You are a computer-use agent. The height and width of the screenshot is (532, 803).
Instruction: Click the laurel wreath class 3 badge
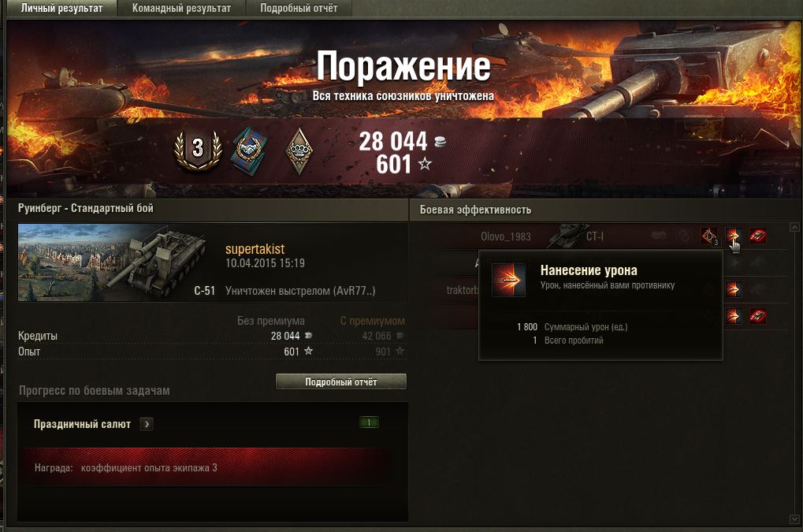tap(198, 150)
